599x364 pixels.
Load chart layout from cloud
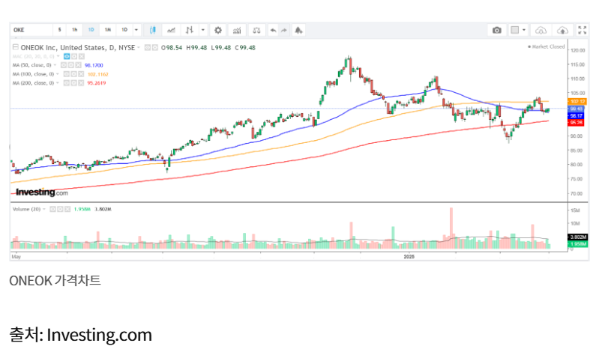click(x=541, y=30)
